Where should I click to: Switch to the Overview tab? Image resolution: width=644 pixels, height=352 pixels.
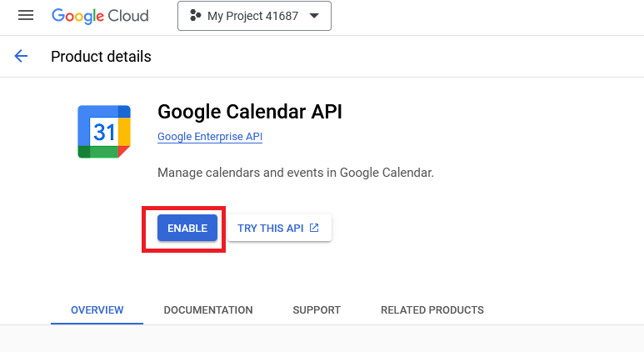[97, 310]
